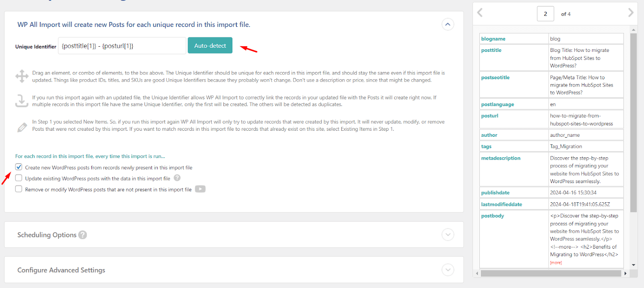
Task: Click the preview panel vertical scrollbar
Action: (633, 121)
